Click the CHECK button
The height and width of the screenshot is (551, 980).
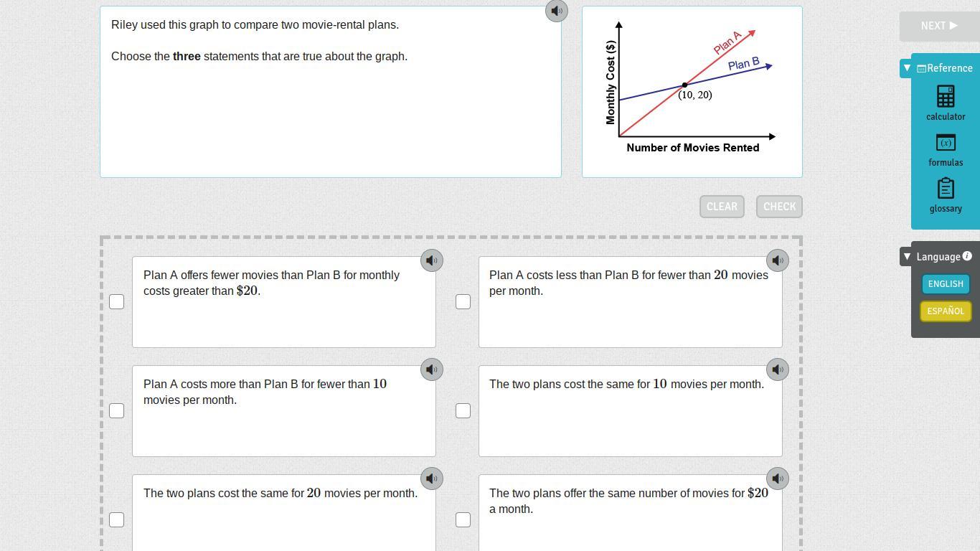779,207
